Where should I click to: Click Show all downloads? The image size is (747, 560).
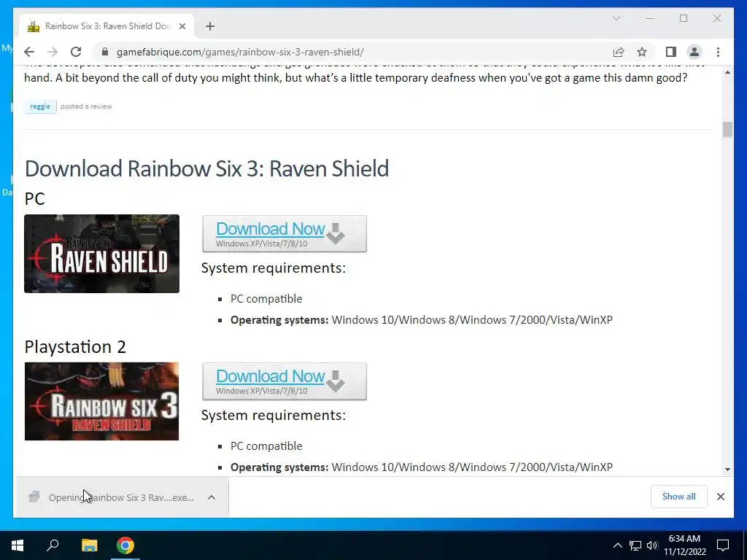[679, 497]
